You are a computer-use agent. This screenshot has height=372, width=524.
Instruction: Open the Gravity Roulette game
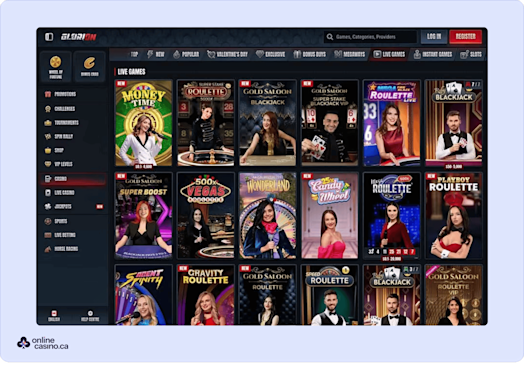pos(206,295)
